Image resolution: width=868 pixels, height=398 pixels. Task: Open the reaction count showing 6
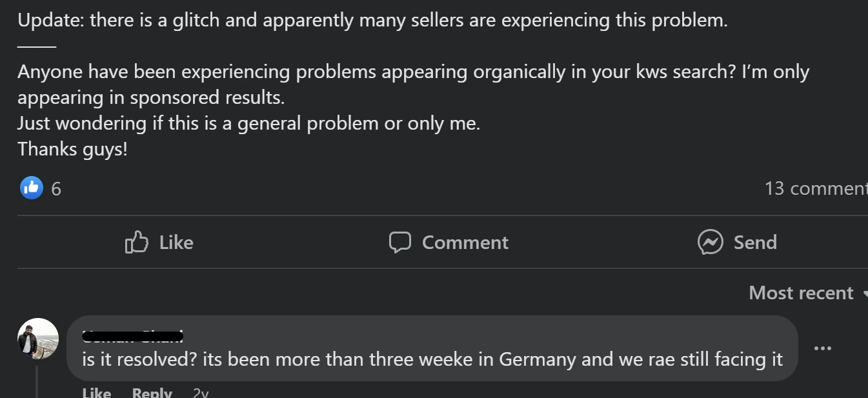point(56,189)
